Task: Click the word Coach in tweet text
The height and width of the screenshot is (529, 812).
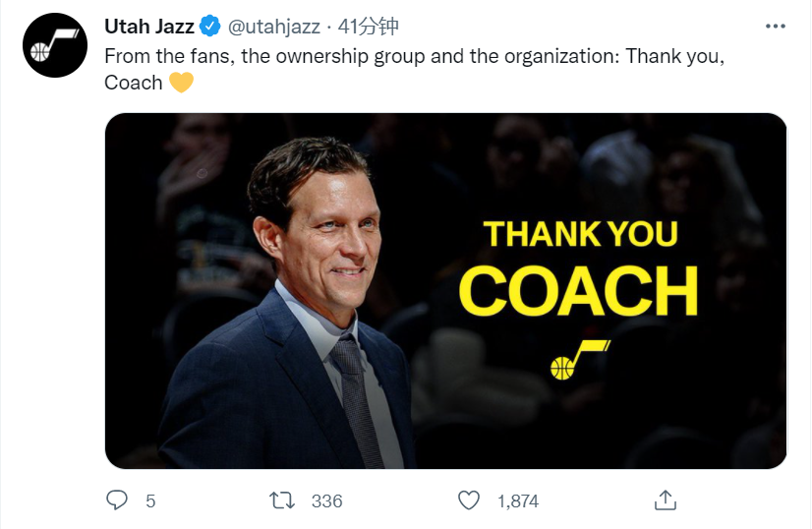Action: [134, 83]
